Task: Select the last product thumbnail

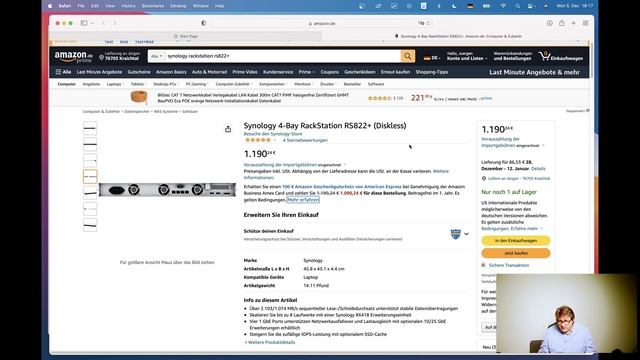Action: (90, 225)
